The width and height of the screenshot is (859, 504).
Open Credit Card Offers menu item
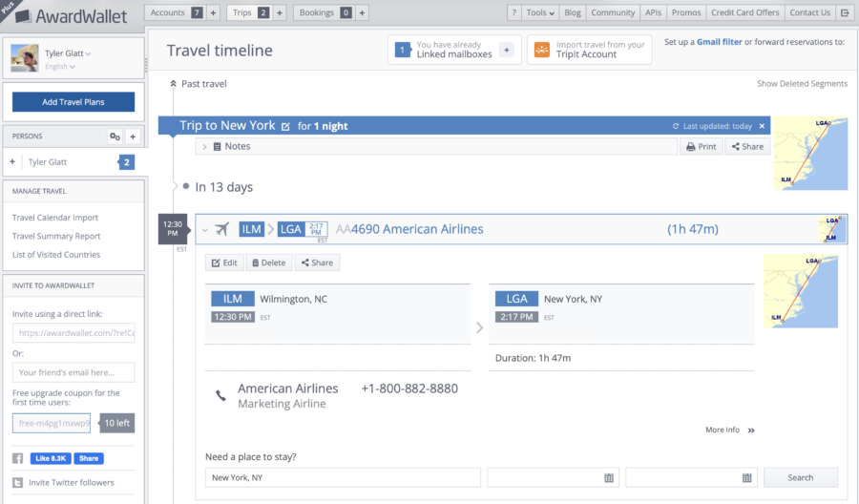[745, 12]
